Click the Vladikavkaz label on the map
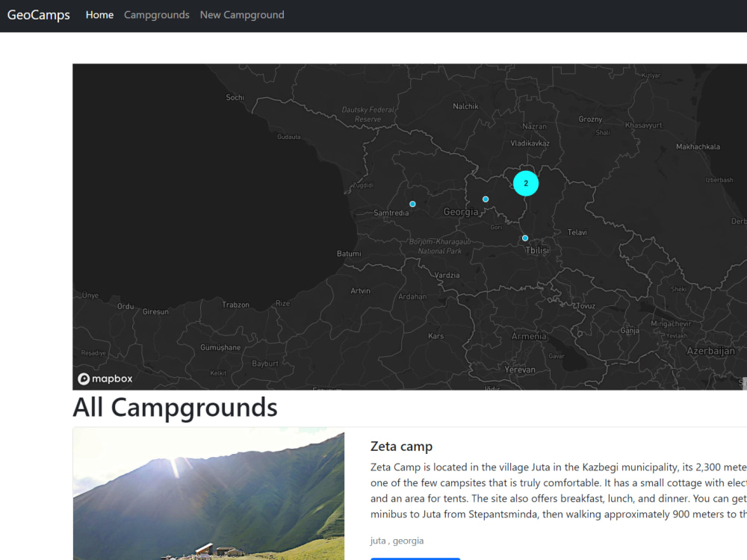The image size is (747, 560). coord(530,143)
